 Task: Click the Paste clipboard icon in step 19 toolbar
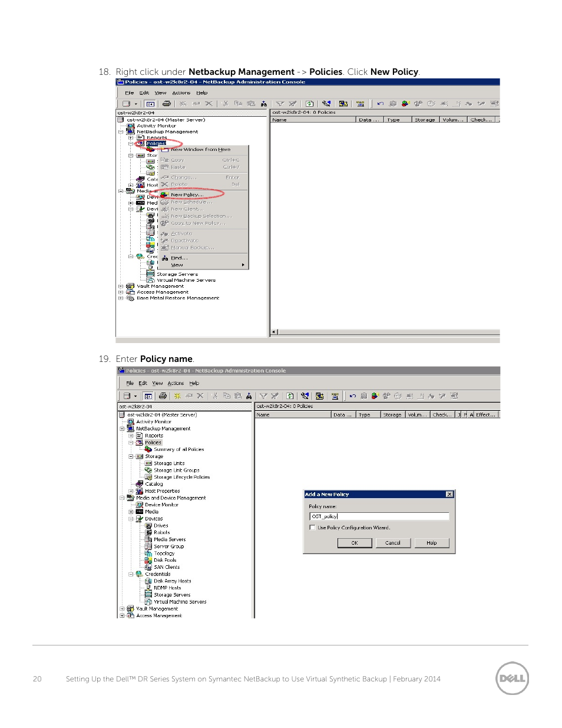(238, 396)
